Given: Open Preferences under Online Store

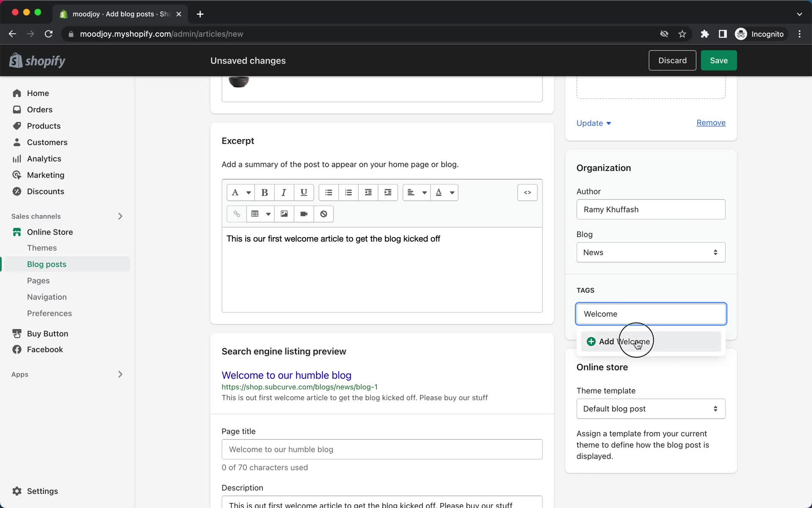Looking at the screenshot, I should [49, 313].
